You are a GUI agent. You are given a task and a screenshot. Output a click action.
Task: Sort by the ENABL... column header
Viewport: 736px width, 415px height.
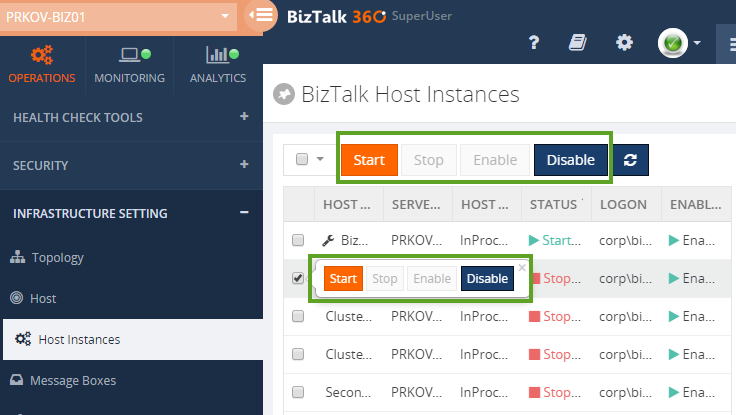point(696,204)
